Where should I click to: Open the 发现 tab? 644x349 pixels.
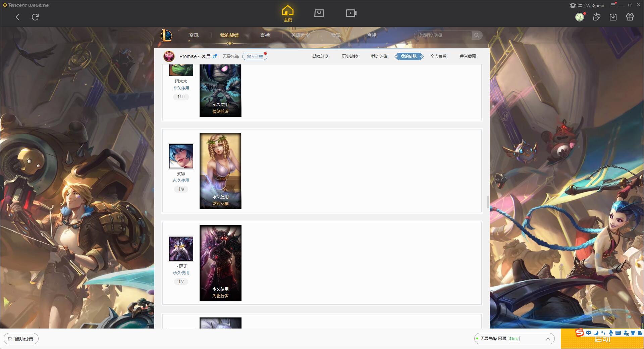[336, 35]
